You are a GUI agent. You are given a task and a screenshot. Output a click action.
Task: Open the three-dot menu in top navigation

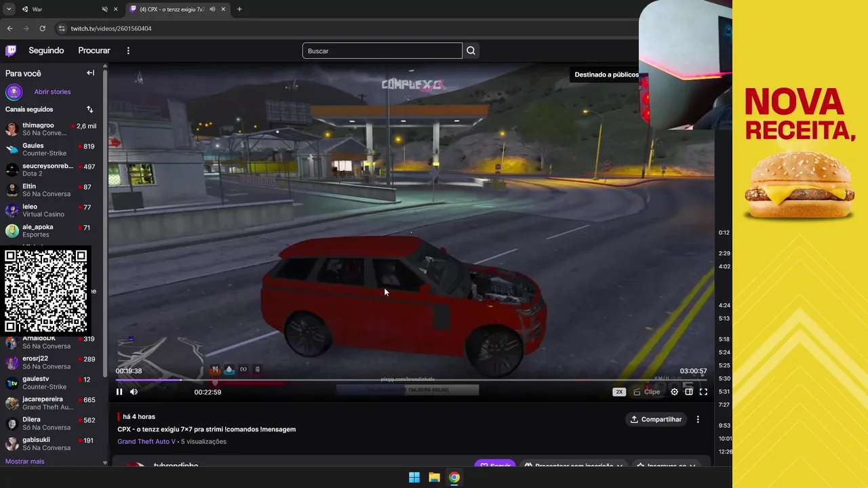(128, 51)
